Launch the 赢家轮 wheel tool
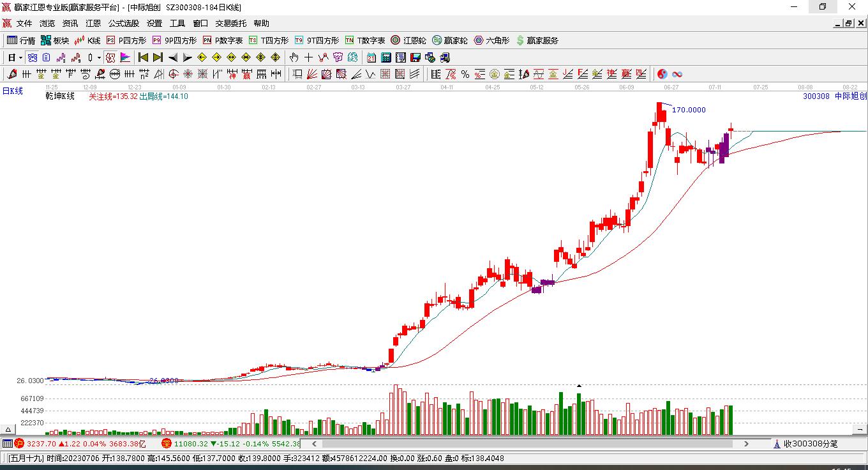Viewport: 868px width, 470px height. pos(450,40)
